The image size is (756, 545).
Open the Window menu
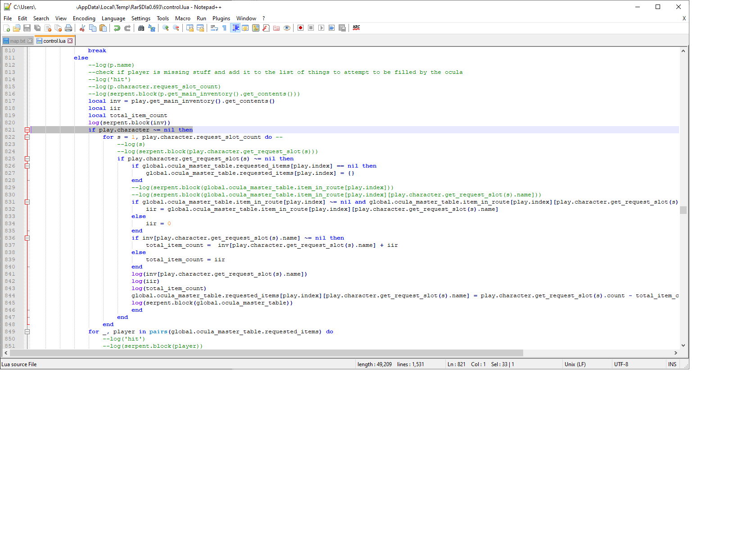[246, 18]
